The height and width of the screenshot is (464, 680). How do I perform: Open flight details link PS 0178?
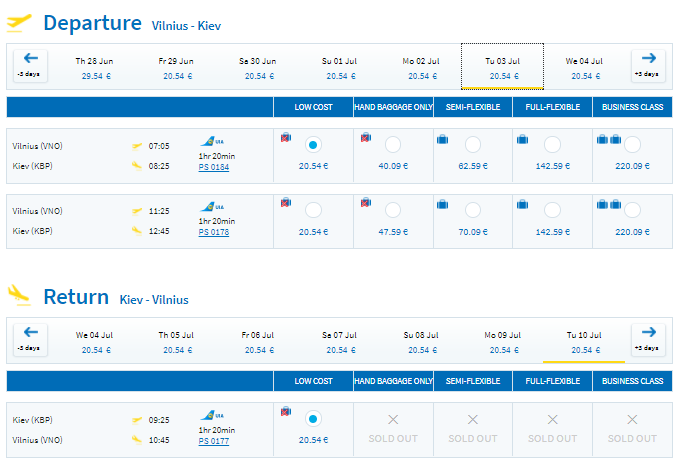213,232
